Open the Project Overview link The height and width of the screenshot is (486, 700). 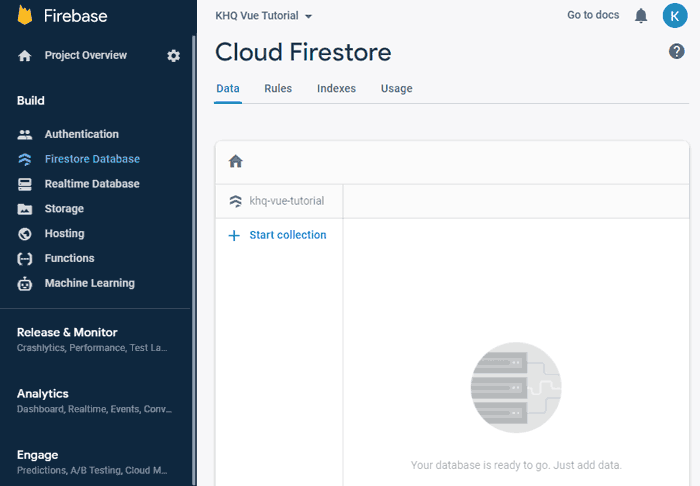[86, 55]
